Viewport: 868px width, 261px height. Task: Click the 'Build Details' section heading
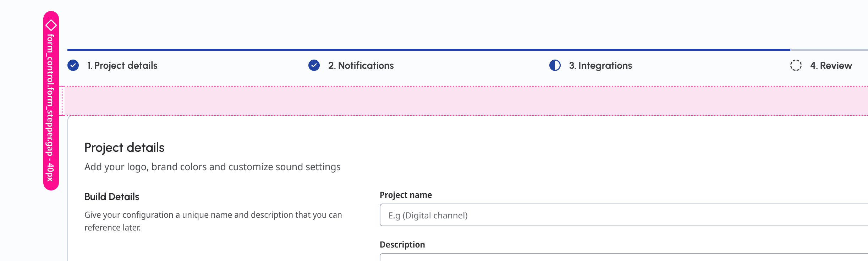click(x=112, y=197)
